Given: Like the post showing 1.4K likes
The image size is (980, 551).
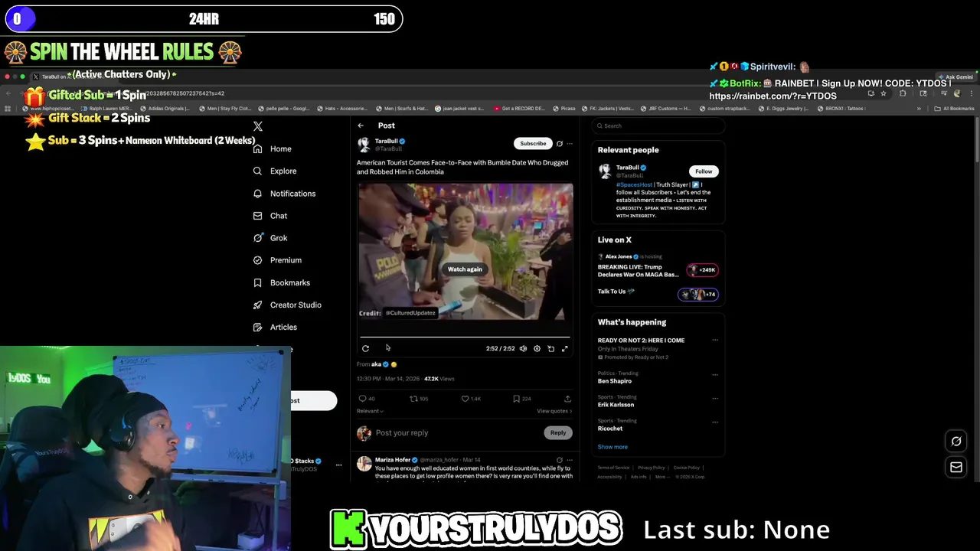Looking at the screenshot, I should pos(465,399).
